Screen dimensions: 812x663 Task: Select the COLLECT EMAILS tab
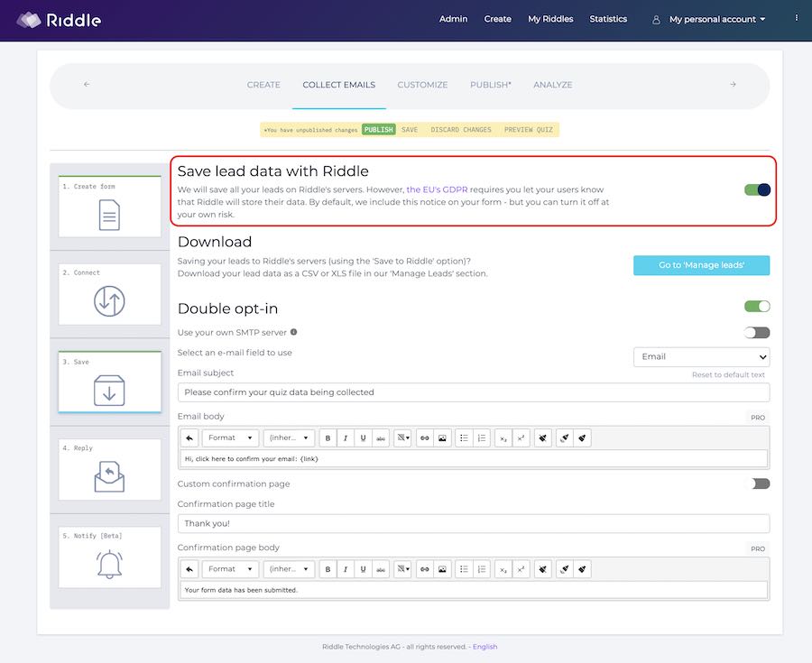tap(339, 85)
